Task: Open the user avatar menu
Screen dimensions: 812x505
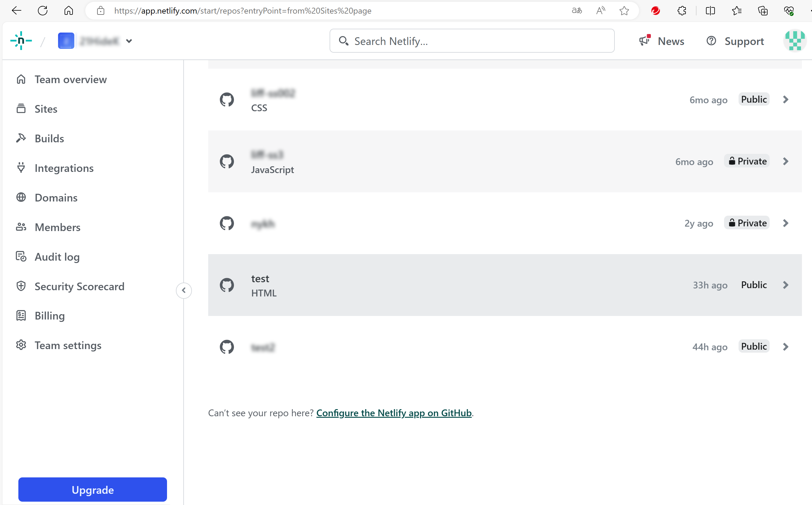Action: (x=795, y=41)
